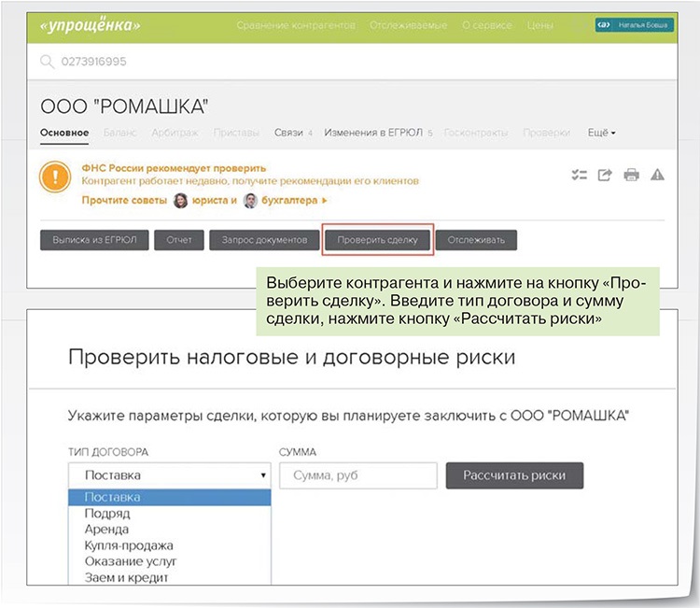
Task: Switch to the «Связи» tab
Action: (x=292, y=133)
